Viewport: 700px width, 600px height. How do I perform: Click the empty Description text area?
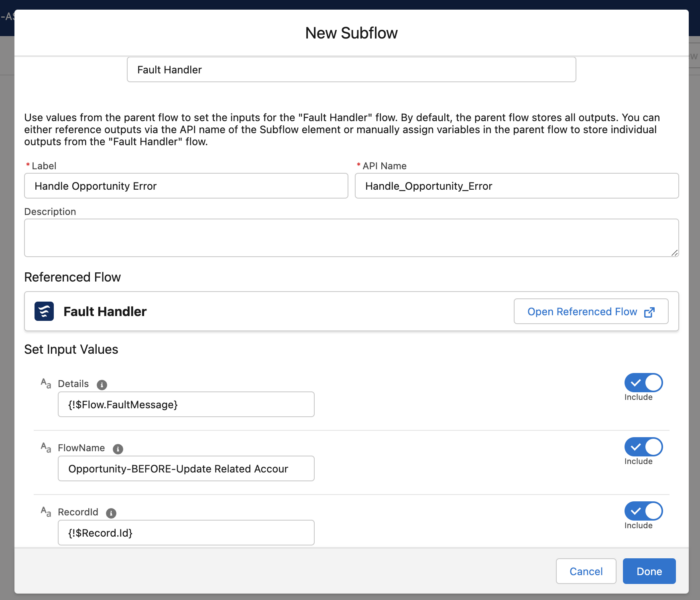coord(351,238)
